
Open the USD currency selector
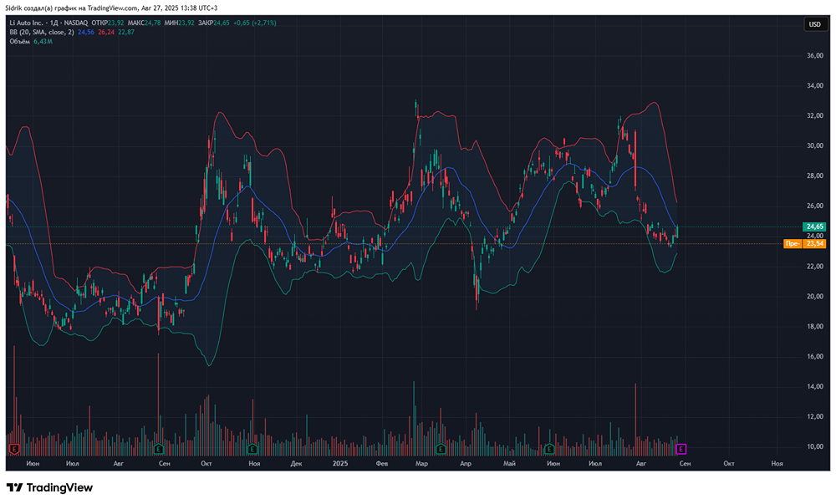click(x=813, y=25)
